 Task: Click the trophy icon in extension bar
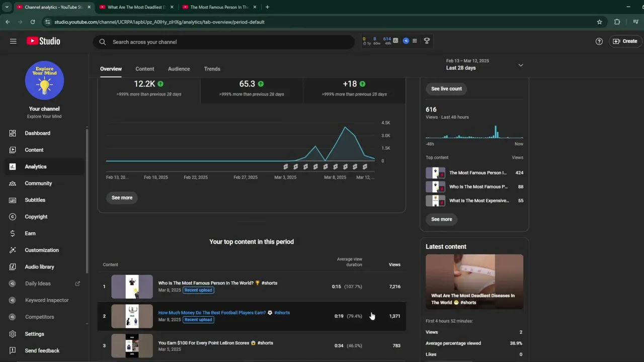click(427, 41)
